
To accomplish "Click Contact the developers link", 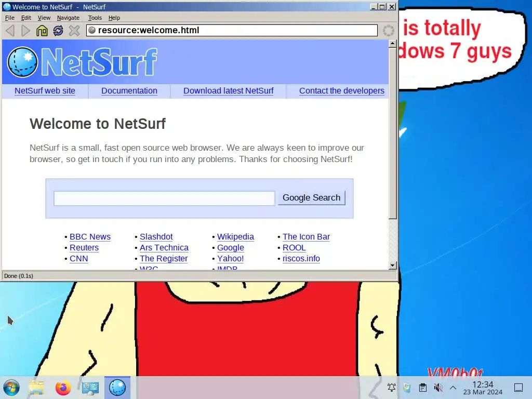I will (x=342, y=90).
